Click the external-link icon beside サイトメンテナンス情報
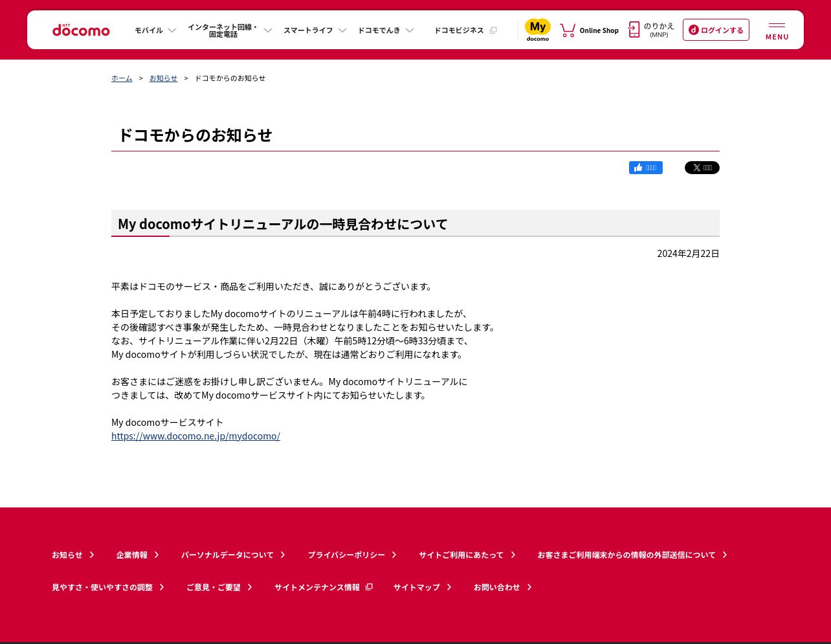This screenshot has width=831, height=644. (369, 587)
